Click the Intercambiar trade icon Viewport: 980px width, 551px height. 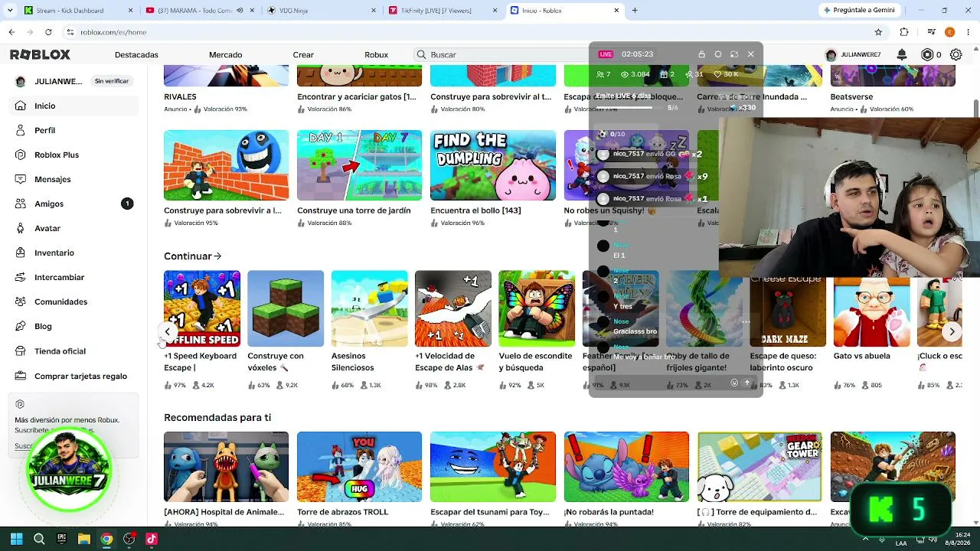pyautogui.click(x=20, y=277)
